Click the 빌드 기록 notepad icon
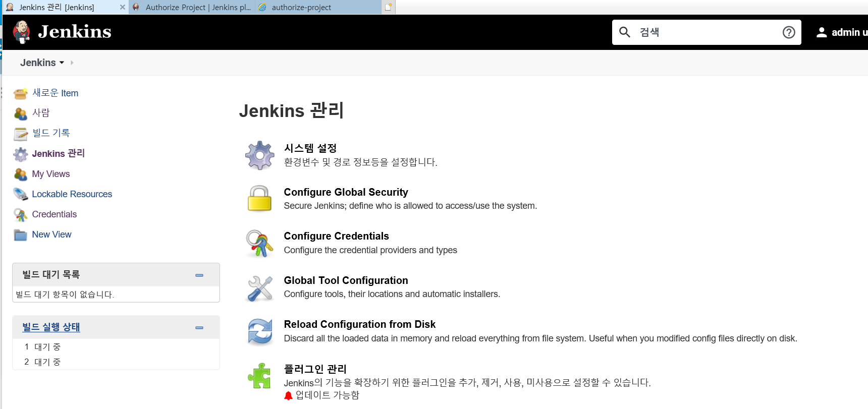 point(21,134)
